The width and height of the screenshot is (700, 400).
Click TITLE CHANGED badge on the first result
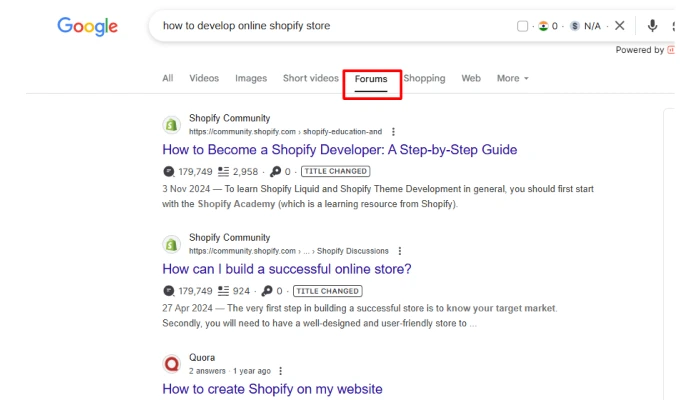(x=336, y=171)
